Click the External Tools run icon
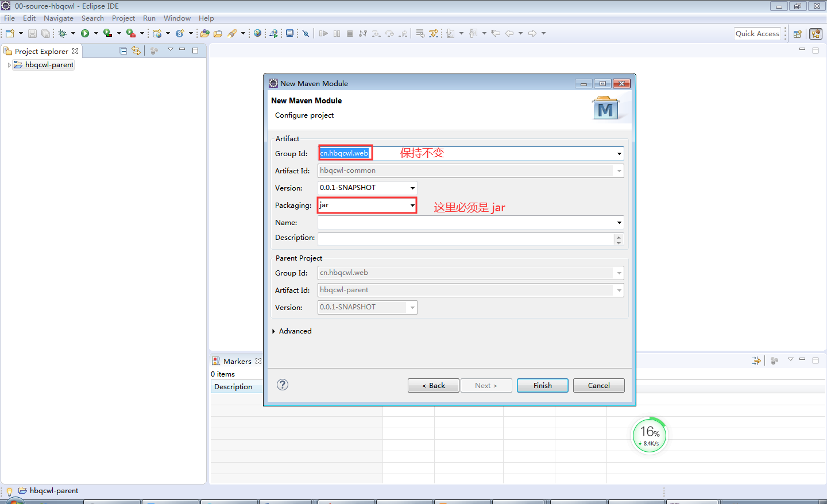This screenshot has height=504, width=827. tap(131, 33)
